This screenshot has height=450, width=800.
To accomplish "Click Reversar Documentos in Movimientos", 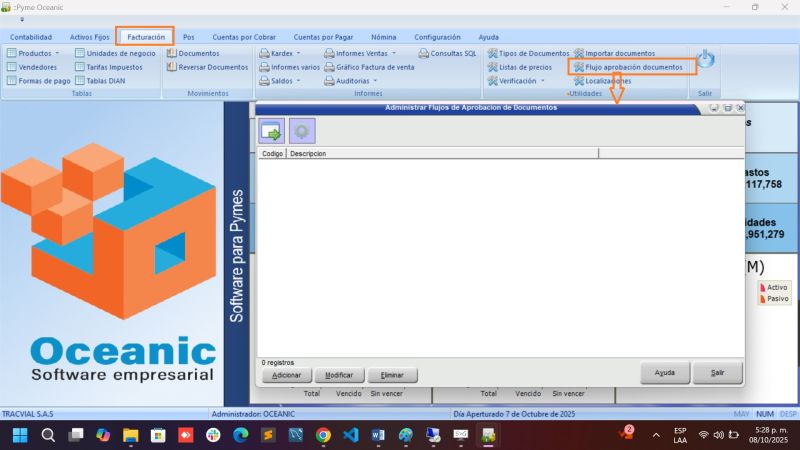I will point(212,67).
